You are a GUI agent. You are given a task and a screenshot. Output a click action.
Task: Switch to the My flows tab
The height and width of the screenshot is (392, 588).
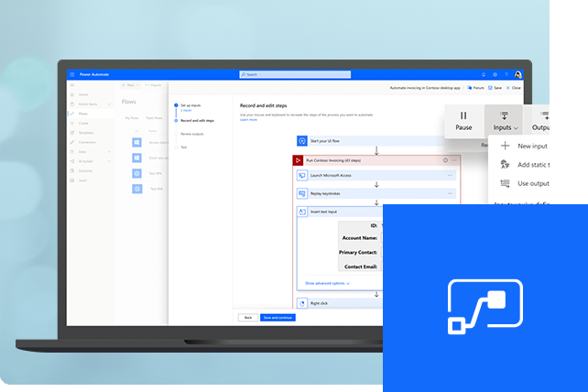(x=132, y=118)
